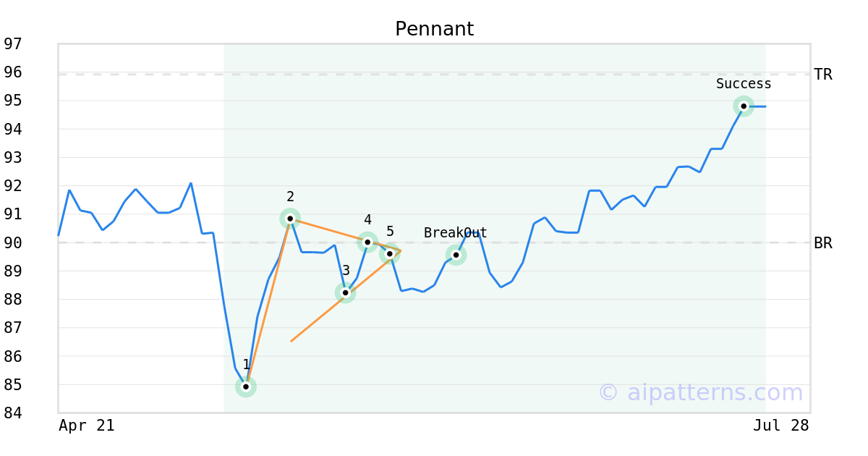The image size is (868, 456).
Task: Click the orange pennant apex point
Action: (401, 250)
